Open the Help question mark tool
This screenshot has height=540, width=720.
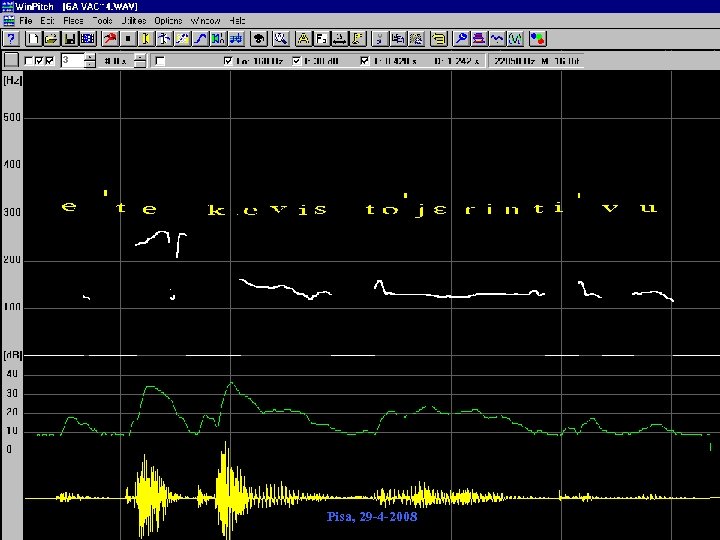pyautogui.click(x=11, y=39)
